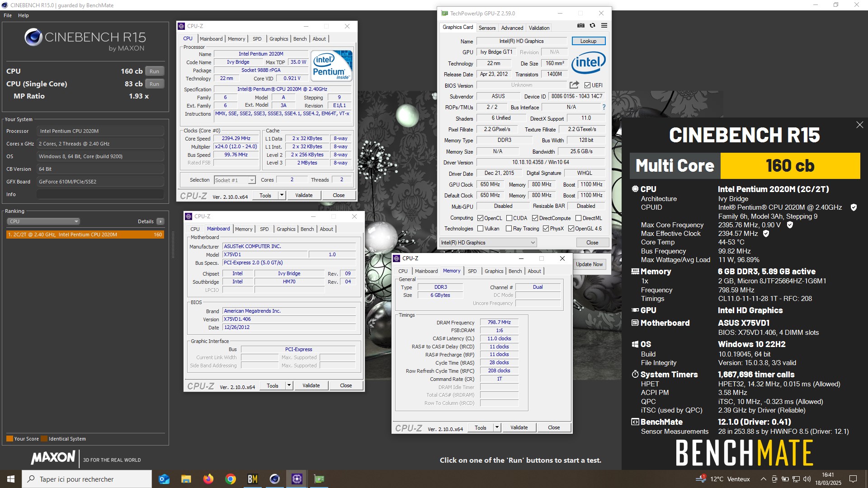Close GPU-Z with the Close button

point(592,243)
